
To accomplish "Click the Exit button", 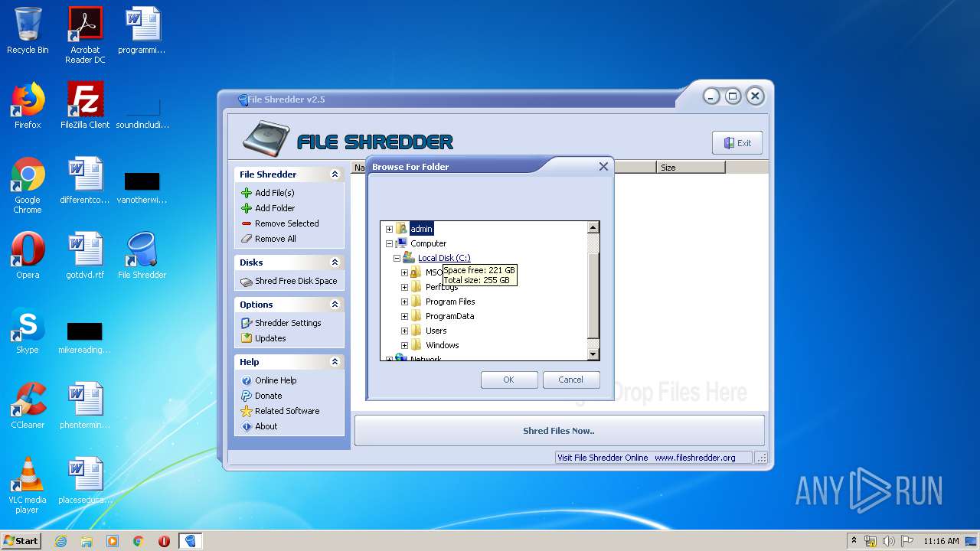I will pyautogui.click(x=737, y=143).
